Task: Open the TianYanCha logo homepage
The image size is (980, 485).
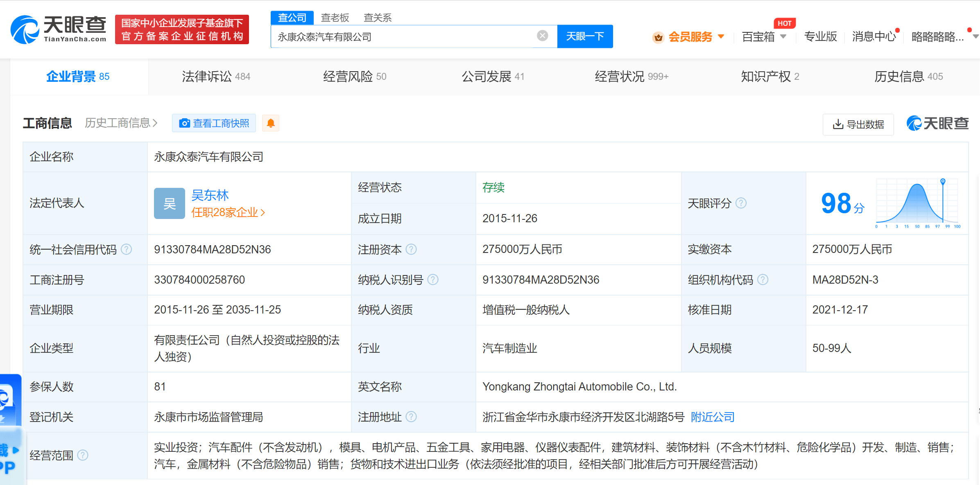Action: [58, 29]
